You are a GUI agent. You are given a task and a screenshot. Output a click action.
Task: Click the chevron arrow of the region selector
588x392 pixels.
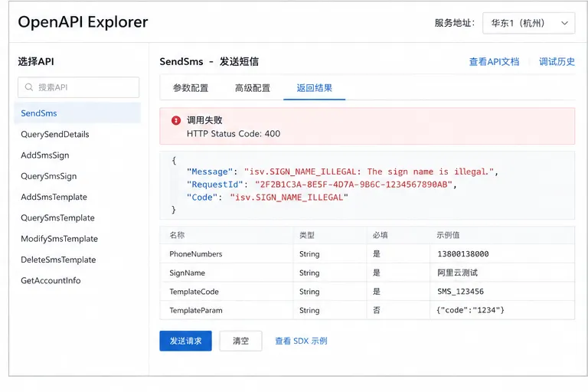pos(564,23)
